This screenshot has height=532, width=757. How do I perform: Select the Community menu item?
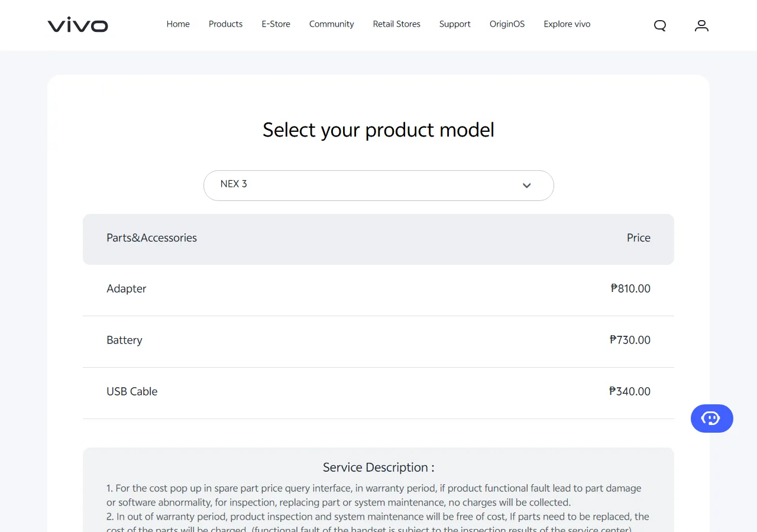point(331,24)
